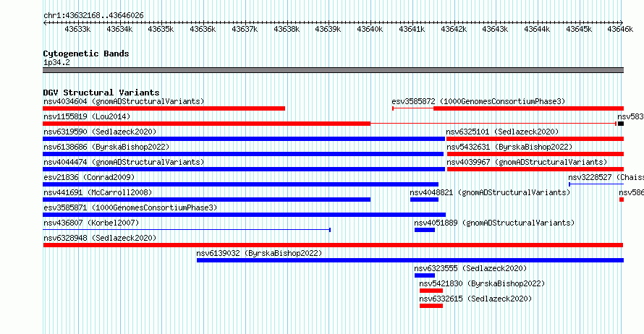Open esv21836 (Conrad2009) variant
The image size is (644, 334).
(x=89, y=177)
